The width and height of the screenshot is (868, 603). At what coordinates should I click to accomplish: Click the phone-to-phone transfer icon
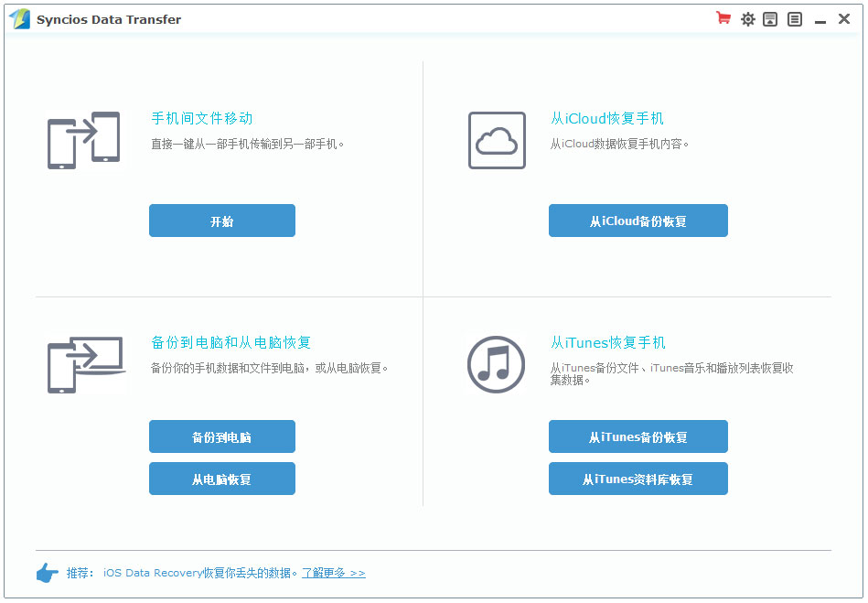pos(84,140)
